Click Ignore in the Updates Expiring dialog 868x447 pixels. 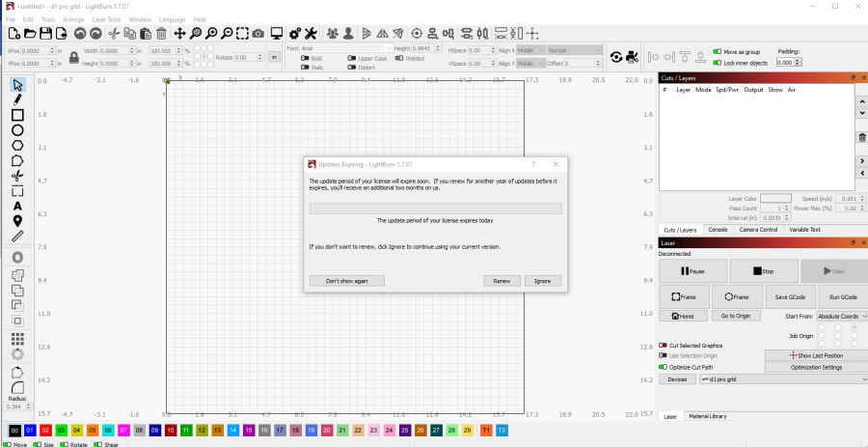click(x=542, y=281)
